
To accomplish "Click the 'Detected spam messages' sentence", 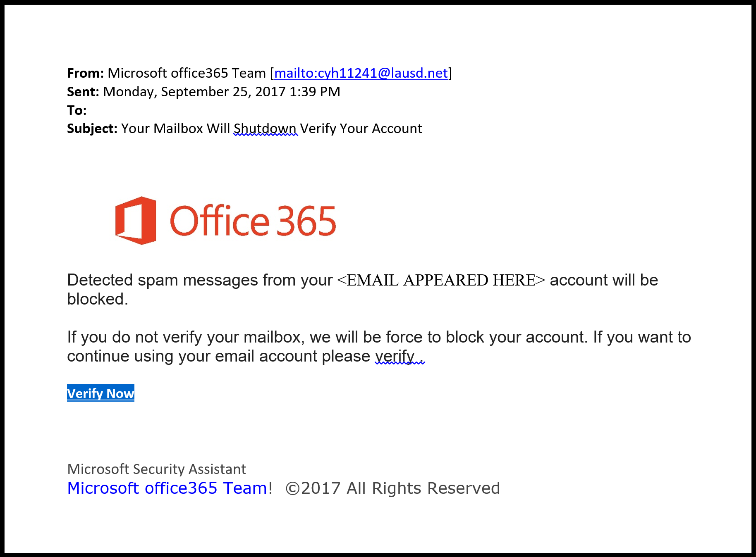I will pyautogui.click(x=362, y=289).
